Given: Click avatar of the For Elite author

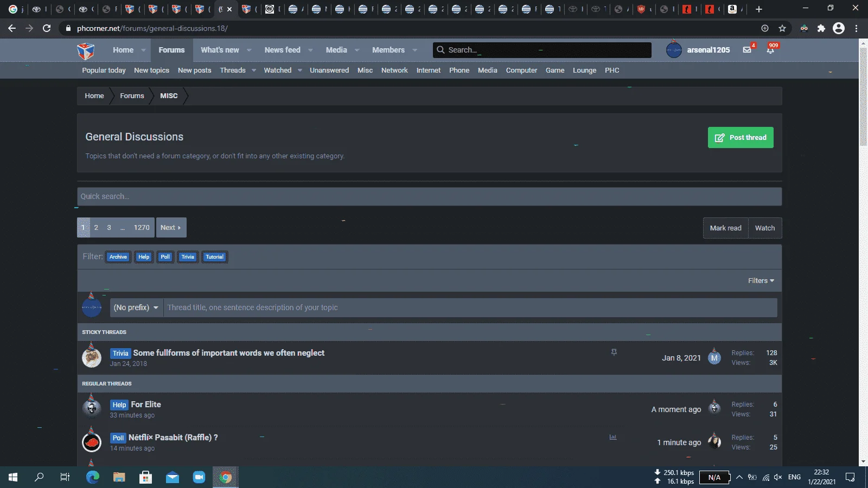Looking at the screenshot, I should (x=92, y=409).
